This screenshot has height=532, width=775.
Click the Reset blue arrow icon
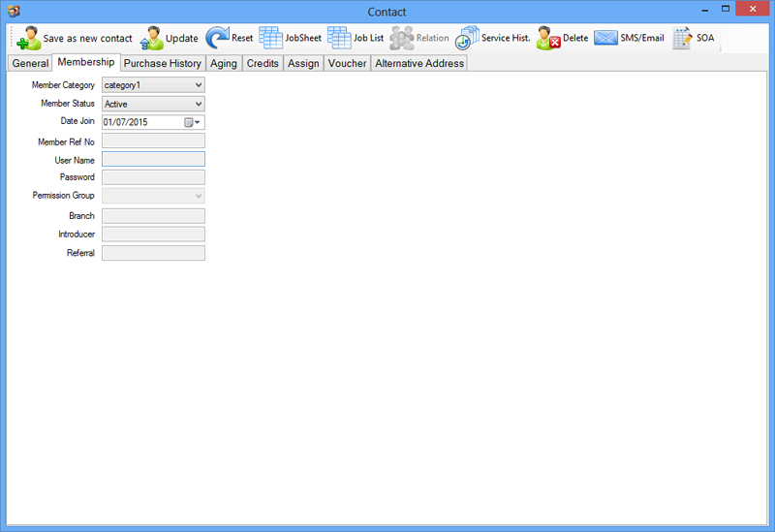217,38
